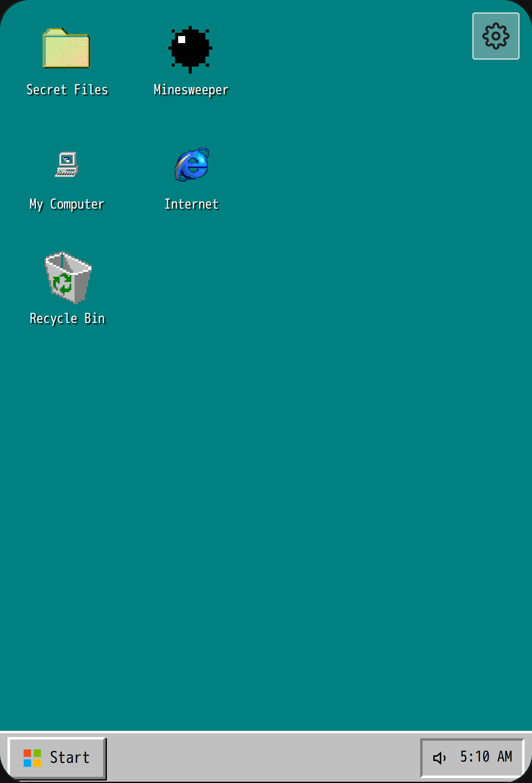Launch the Minesweeper mine icon
The width and height of the screenshot is (532, 783).
[x=190, y=49]
